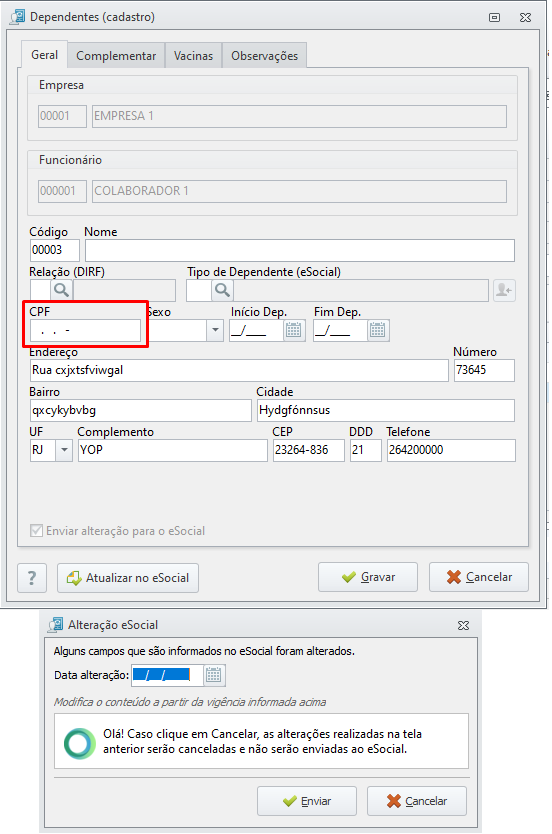Toggle Enviar alteração para o eSocial checkbox
The height and width of the screenshot is (834, 552).
pyautogui.click(x=36, y=530)
